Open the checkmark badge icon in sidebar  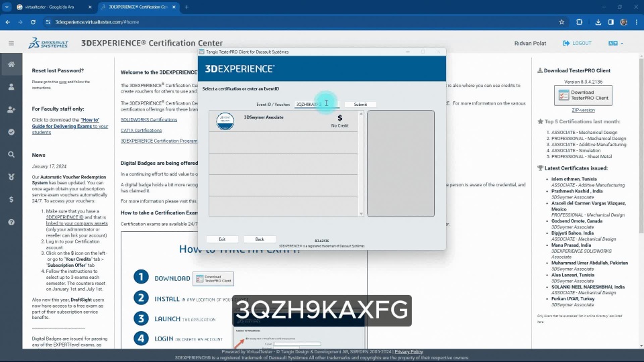click(11, 132)
